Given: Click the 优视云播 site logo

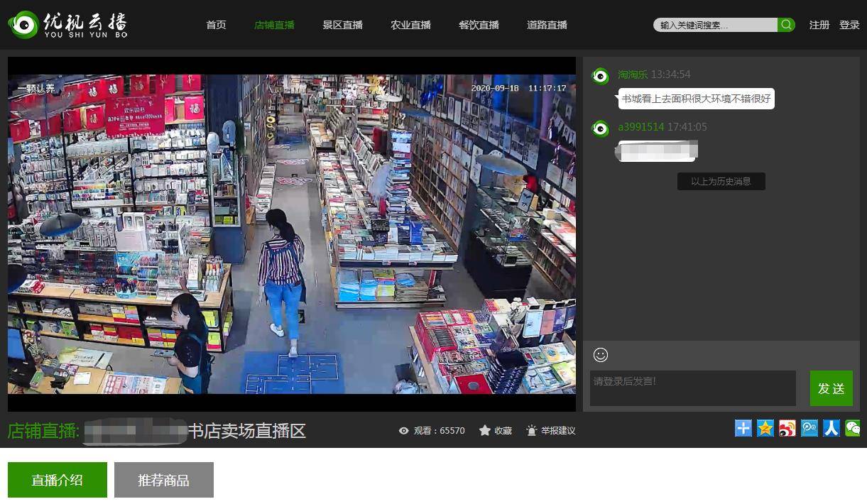Looking at the screenshot, I should 67,24.
